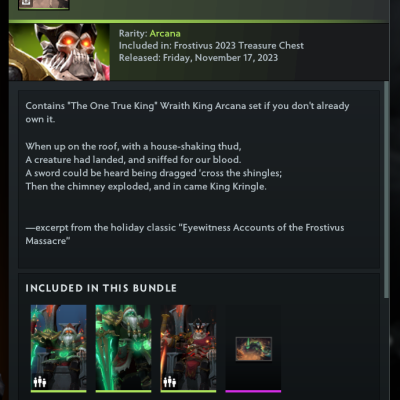This screenshot has height=400, width=400.
Task: Click the green Arcana rarity label
Action: [165, 34]
